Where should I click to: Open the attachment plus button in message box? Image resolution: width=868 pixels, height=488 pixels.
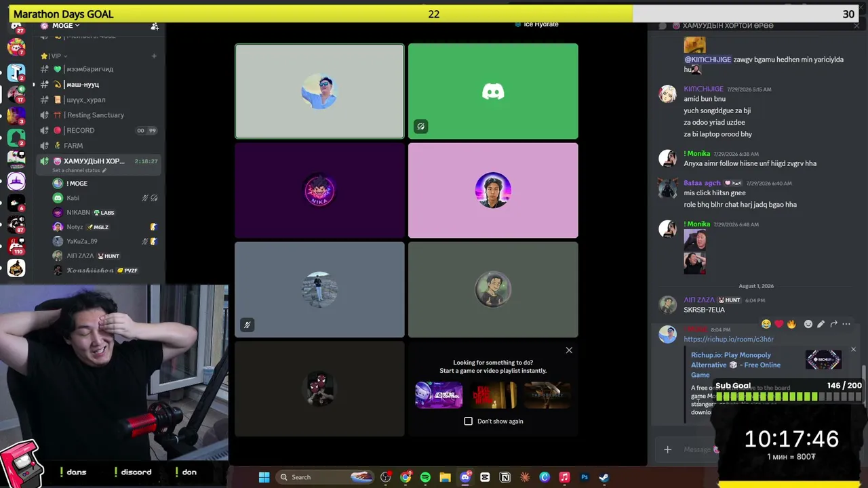[x=667, y=449]
